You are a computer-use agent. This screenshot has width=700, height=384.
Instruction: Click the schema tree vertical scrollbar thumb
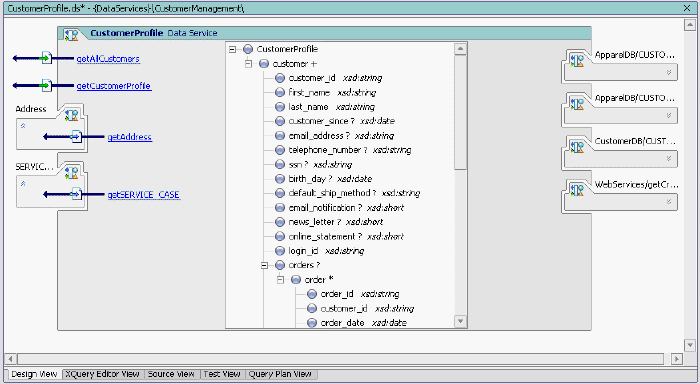[x=461, y=113]
